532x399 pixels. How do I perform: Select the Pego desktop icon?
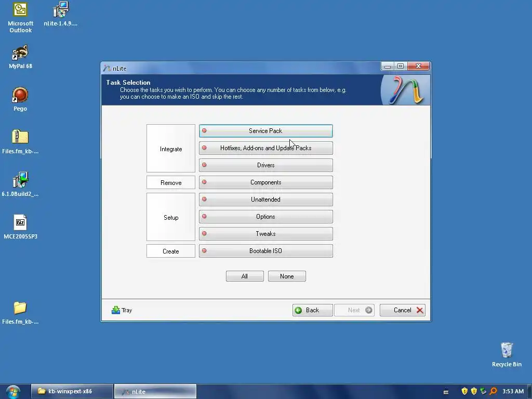pos(20,99)
